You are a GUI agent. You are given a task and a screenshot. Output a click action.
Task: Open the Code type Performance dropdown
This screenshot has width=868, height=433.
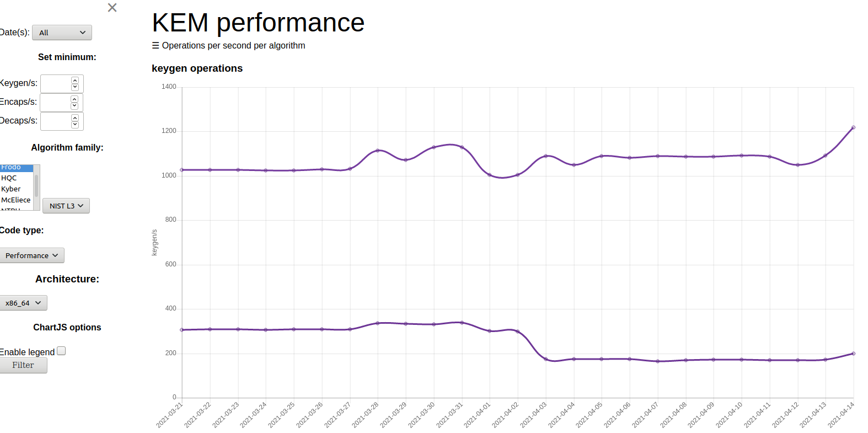coord(32,255)
